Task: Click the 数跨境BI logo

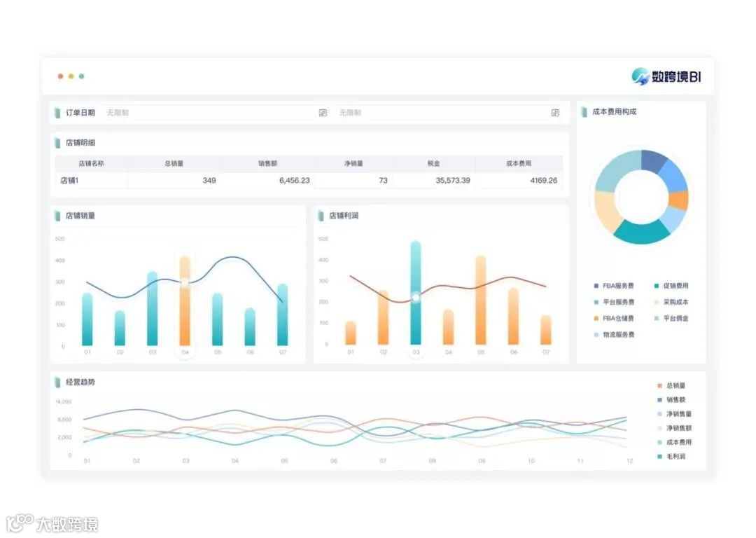Action: tap(666, 76)
